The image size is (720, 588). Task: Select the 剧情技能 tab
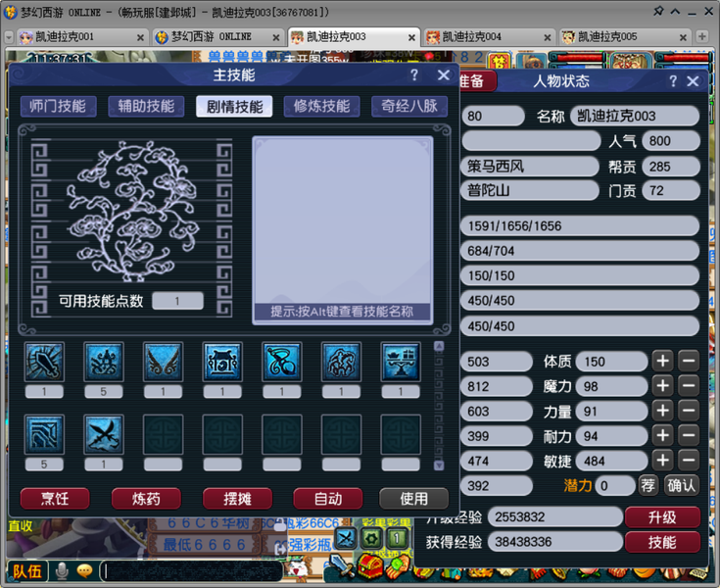pos(234,106)
